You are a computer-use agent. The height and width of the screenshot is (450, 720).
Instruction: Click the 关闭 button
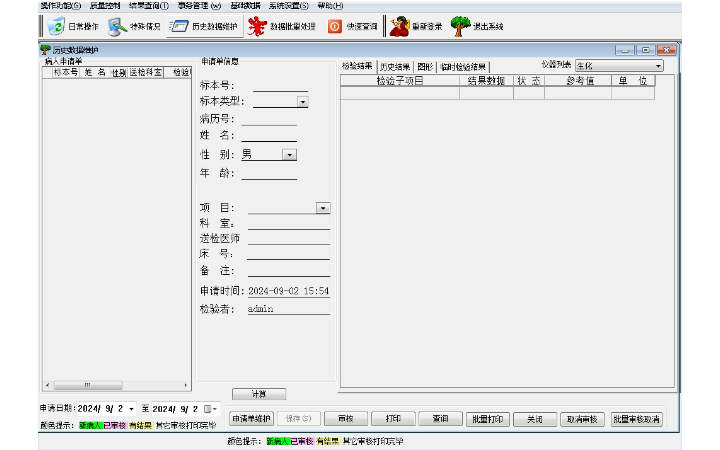(535, 419)
